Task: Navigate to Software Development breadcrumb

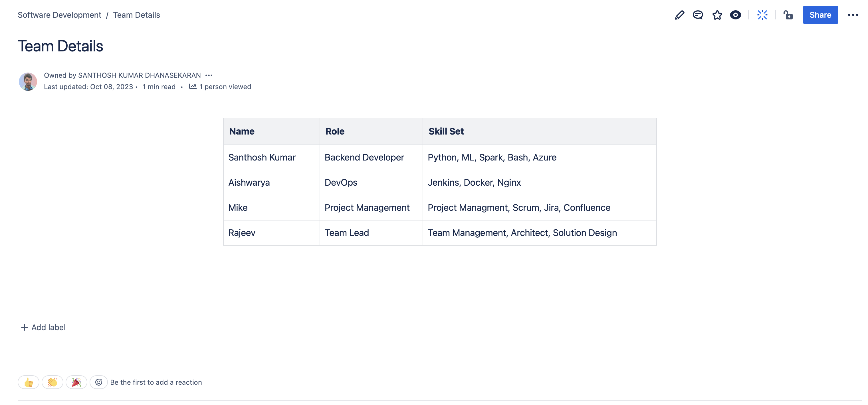Action: 59,15
